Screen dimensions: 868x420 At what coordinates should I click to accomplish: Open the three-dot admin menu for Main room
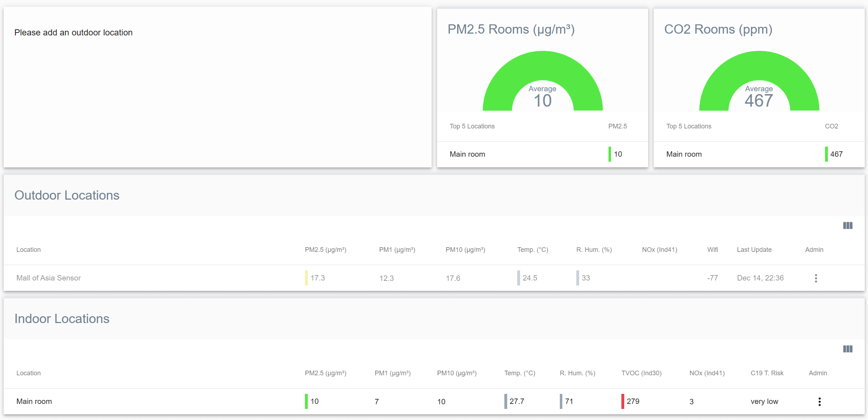(819, 401)
